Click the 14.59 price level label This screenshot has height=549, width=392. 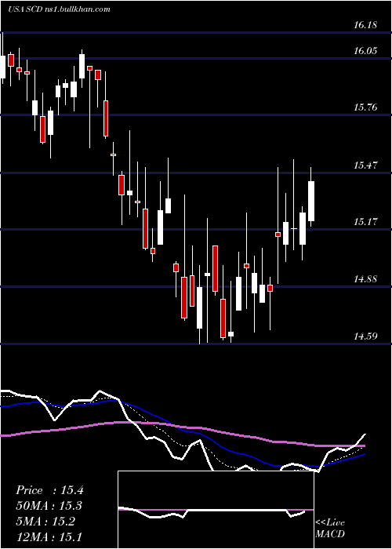pos(365,336)
